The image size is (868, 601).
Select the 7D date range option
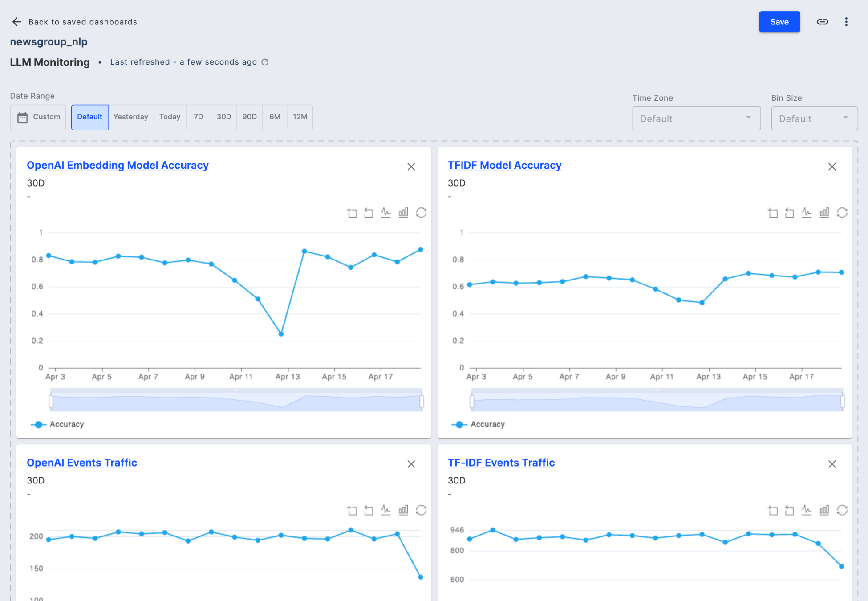click(x=198, y=117)
